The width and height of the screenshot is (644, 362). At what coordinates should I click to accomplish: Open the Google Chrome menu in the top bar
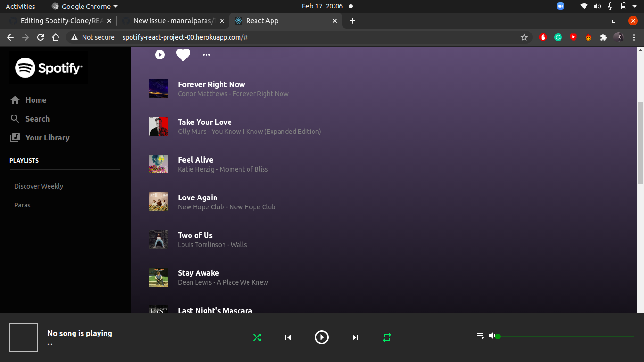pyautogui.click(x=84, y=6)
